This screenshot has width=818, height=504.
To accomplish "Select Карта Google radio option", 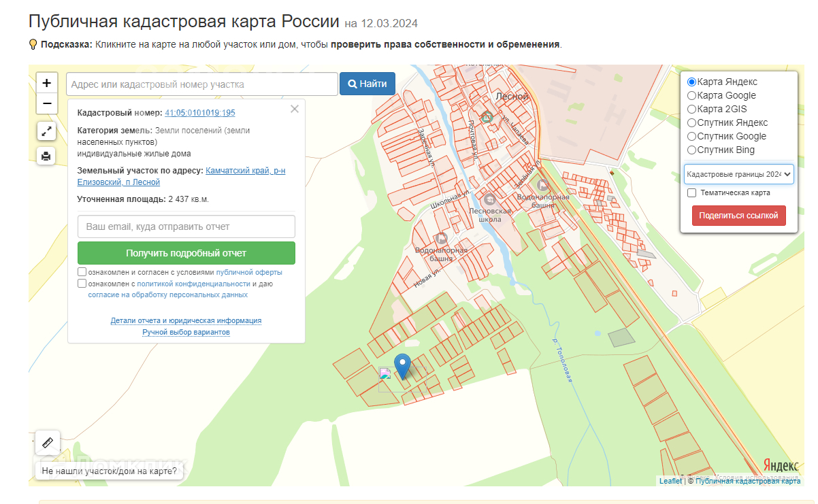I will [692, 96].
